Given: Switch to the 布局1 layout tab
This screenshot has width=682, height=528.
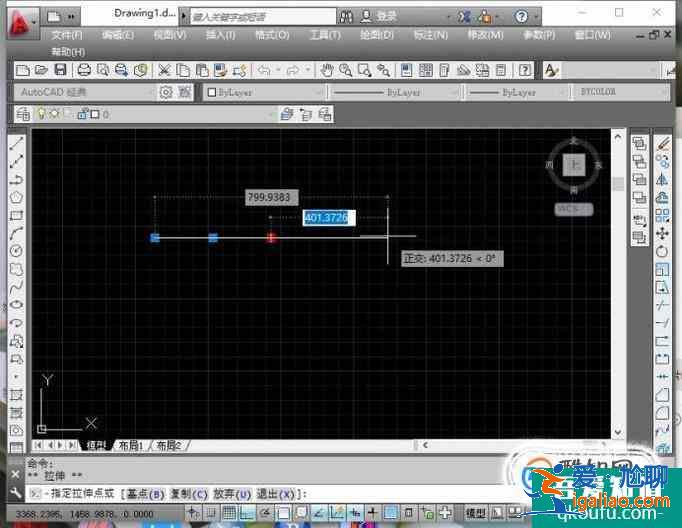Looking at the screenshot, I should (130, 445).
